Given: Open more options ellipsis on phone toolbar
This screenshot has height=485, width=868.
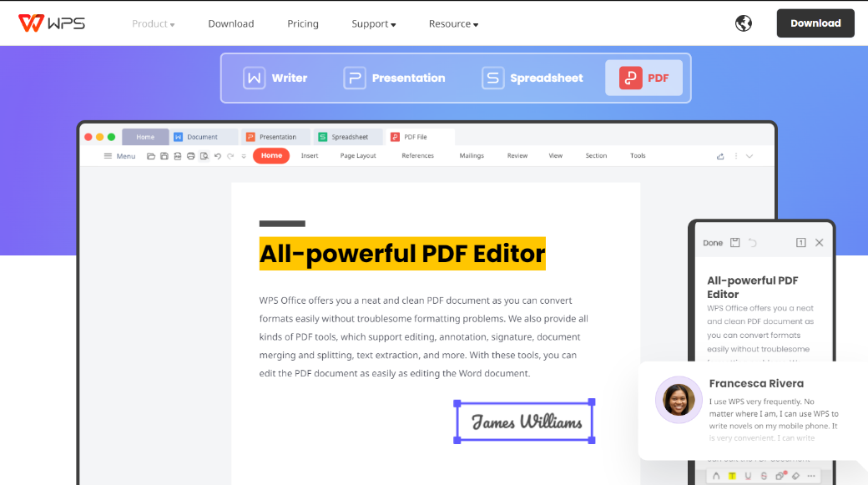Looking at the screenshot, I should pyautogui.click(x=811, y=476).
